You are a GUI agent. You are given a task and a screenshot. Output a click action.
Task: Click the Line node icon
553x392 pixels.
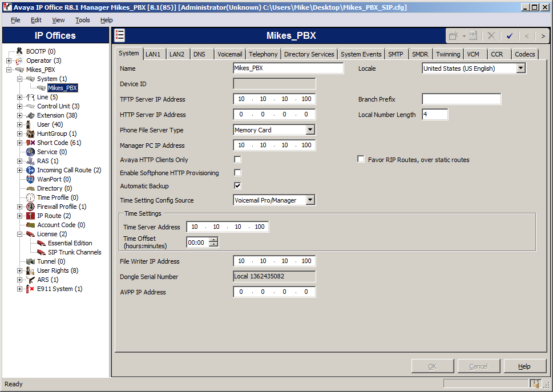[x=31, y=98]
